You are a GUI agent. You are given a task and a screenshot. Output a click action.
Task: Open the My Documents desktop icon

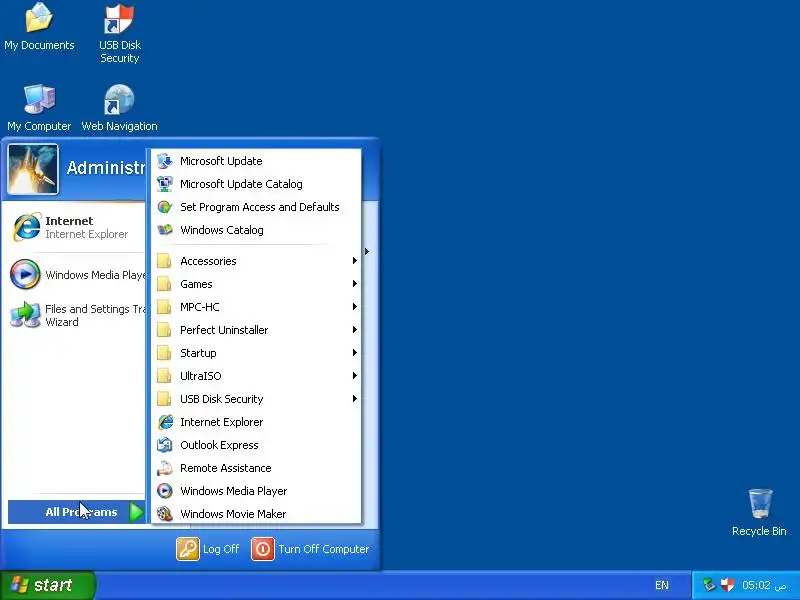(x=39, y=27)
